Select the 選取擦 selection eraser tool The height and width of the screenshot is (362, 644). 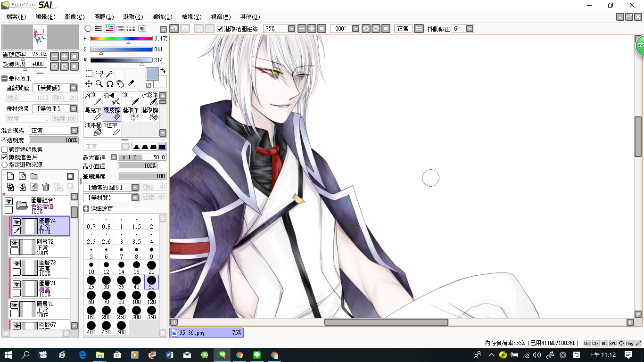click(x=149, y=114)
